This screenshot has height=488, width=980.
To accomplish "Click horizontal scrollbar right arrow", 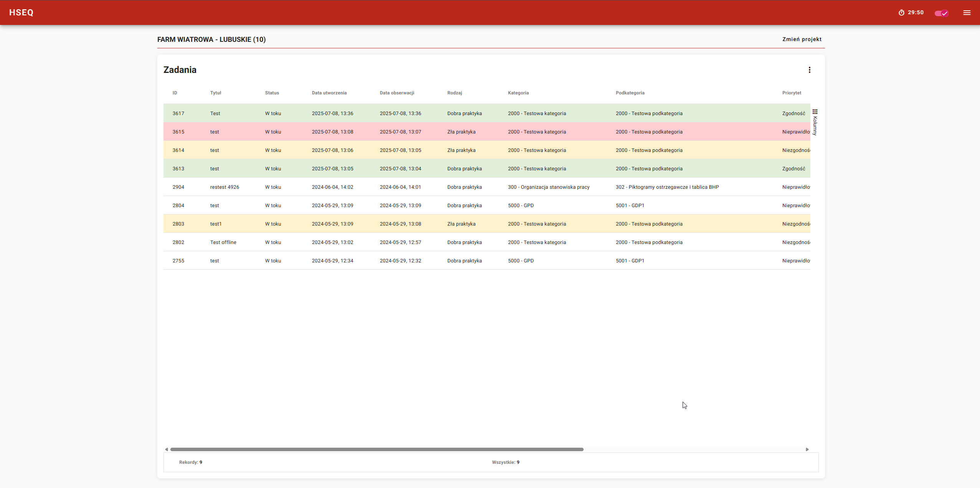I will (807, 449).
